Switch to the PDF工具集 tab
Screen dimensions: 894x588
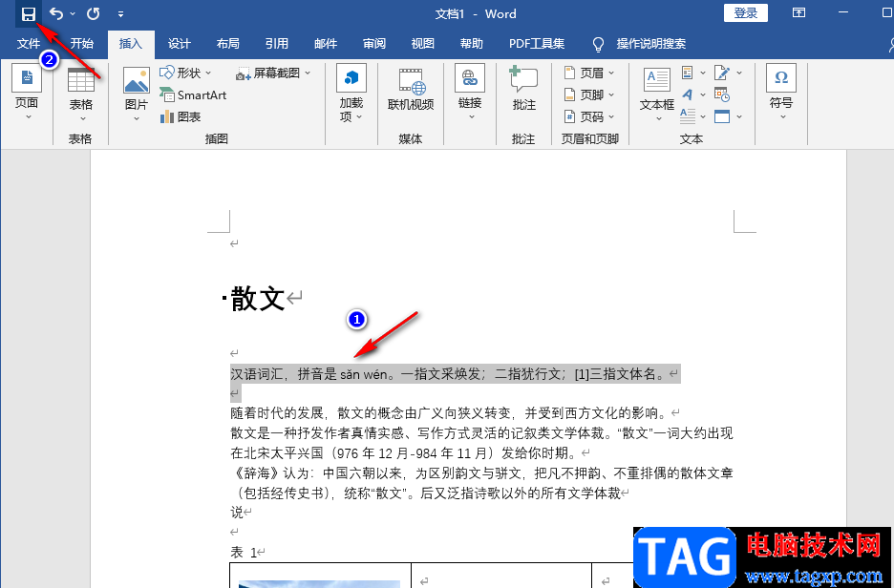coord(537,44)
